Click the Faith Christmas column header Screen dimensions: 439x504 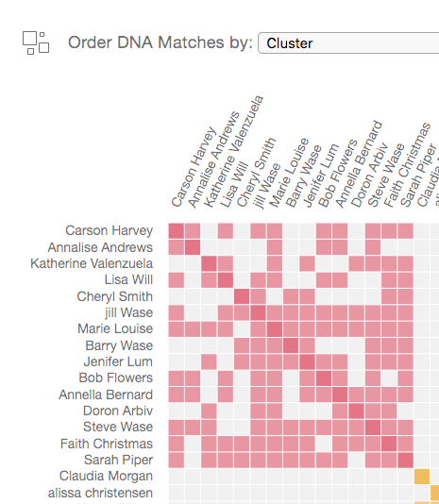407,164
